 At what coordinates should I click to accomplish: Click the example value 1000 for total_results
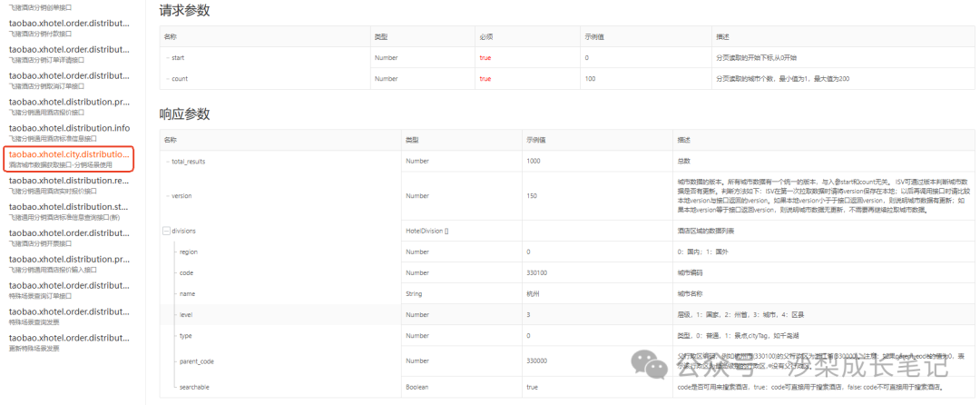(x=535, y=162)
